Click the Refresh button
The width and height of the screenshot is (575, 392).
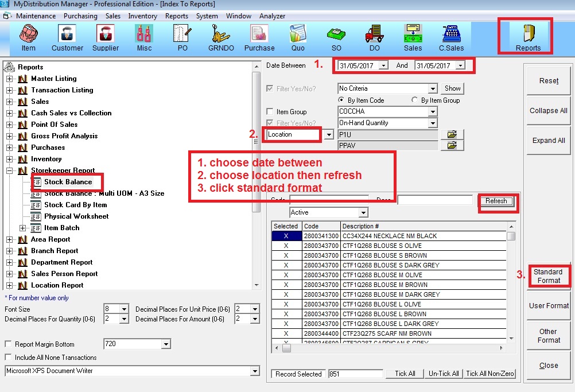click(496, 201)
